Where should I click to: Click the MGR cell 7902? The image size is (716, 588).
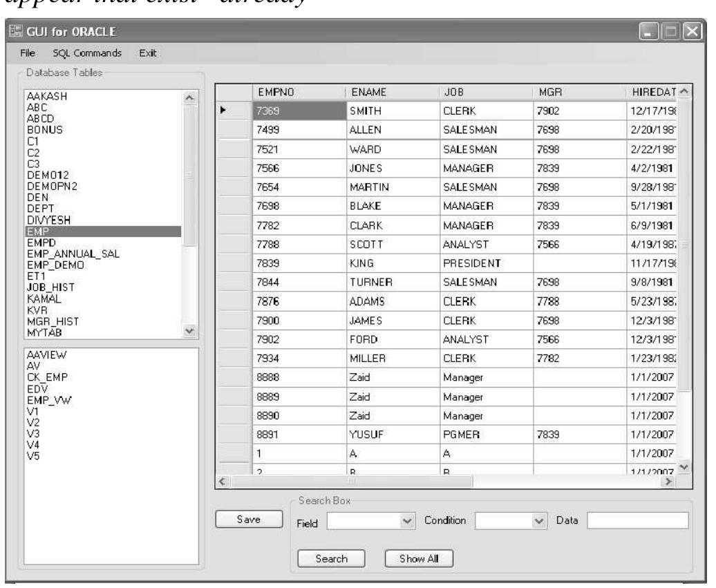tap(581, 111)
